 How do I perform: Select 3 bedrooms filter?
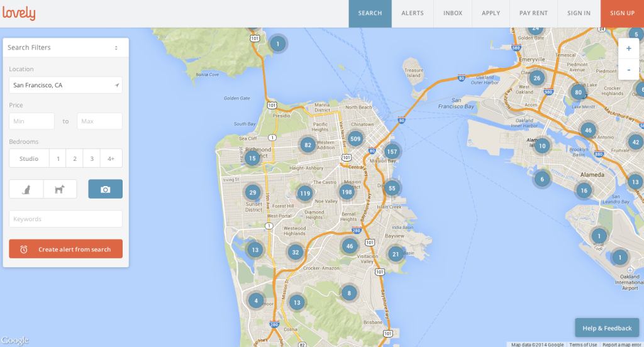(92, 158)
